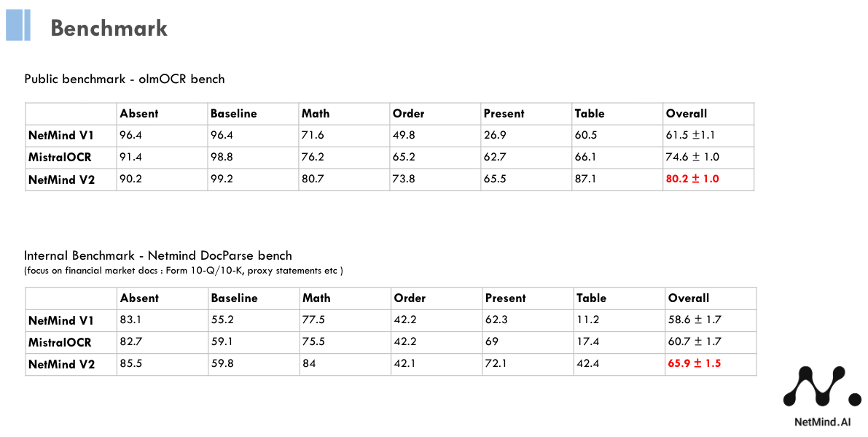Click the Math column header in public table

click(316, 114)
